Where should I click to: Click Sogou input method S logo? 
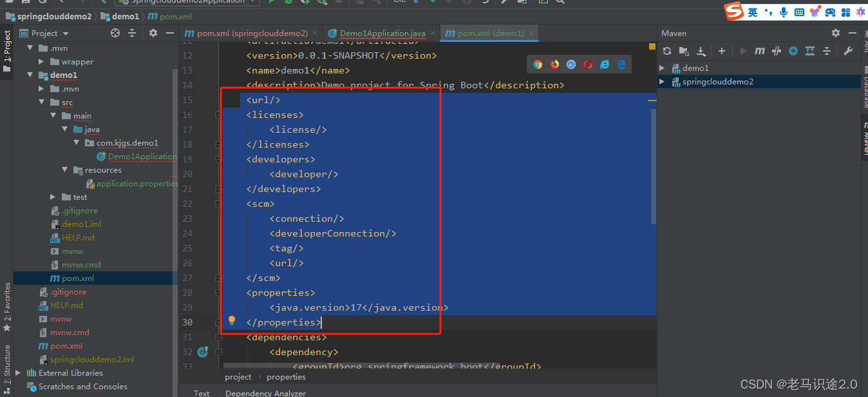pos(733,12)
